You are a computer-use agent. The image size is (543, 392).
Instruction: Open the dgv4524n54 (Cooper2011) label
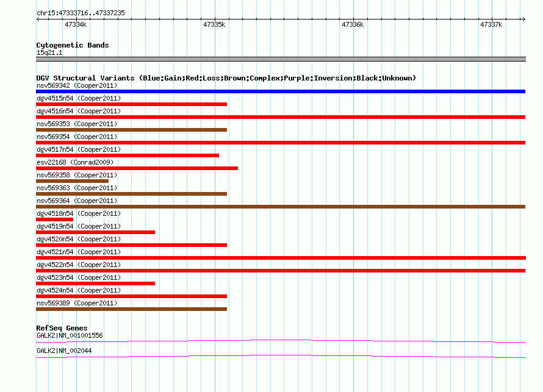79,290
